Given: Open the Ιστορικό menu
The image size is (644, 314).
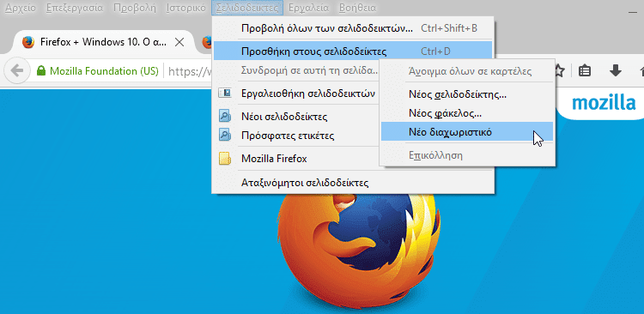Looking at the screenshot, I should click(186, 8).
